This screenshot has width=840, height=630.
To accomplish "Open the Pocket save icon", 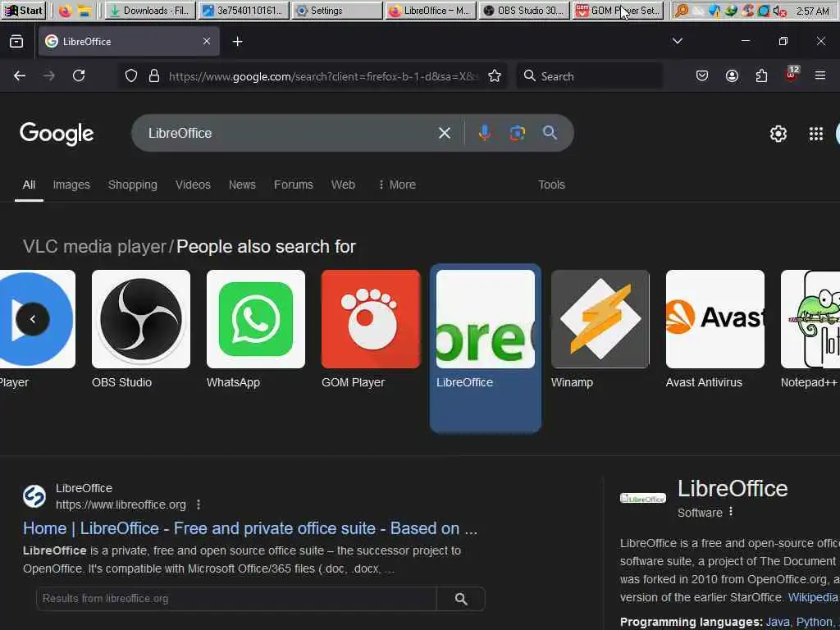I will (702, 75).
